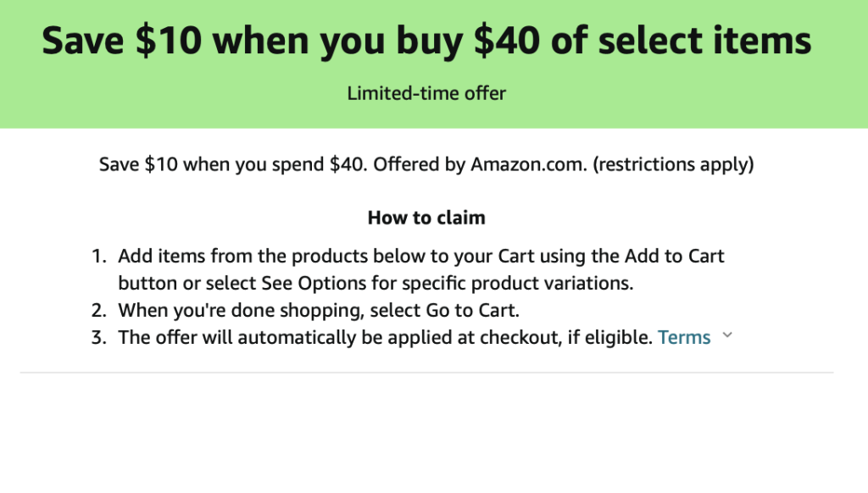The height and width of the screenshot is (493, 868).
Task: Click the list number '1.' marker
Action: 98,256
